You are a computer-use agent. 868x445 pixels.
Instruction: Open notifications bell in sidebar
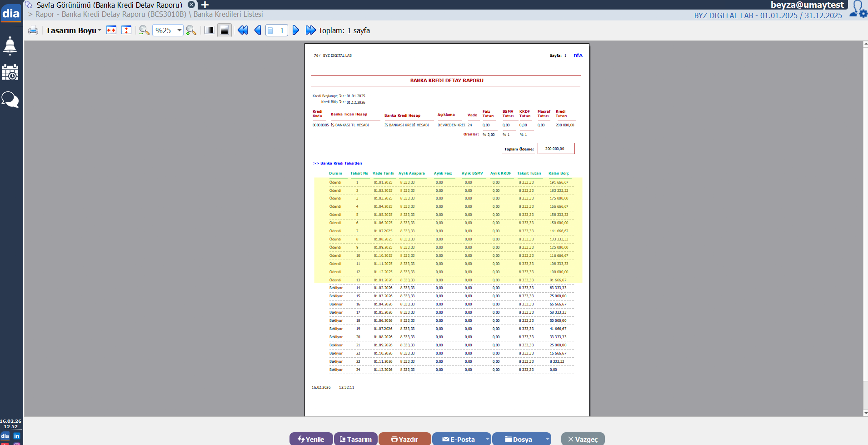point(10,46)
